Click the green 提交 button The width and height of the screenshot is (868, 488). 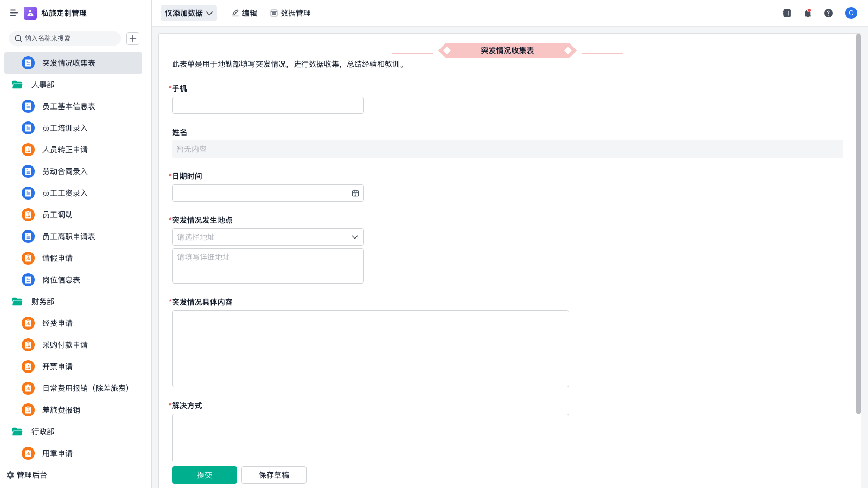[x=205, y=475]
